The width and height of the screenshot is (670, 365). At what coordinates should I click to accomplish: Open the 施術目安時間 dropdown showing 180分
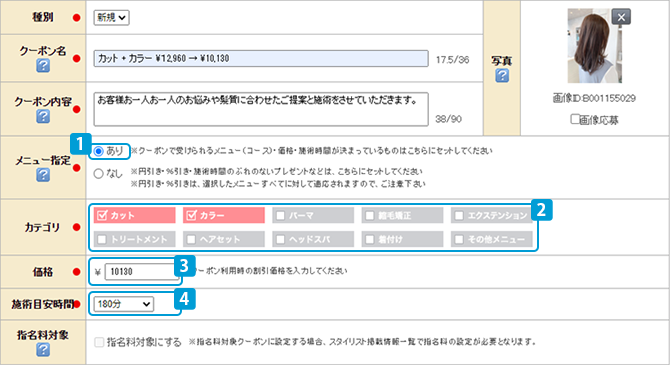pos(123,304)
